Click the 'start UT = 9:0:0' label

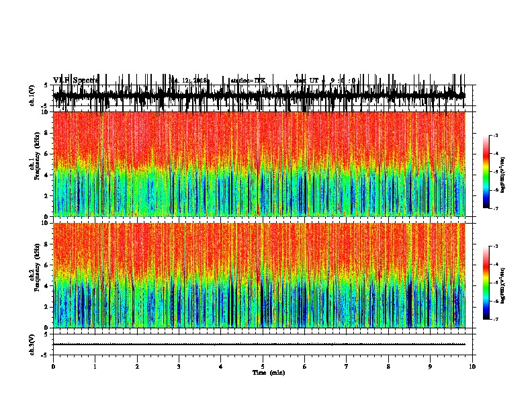tap(324, 81)
